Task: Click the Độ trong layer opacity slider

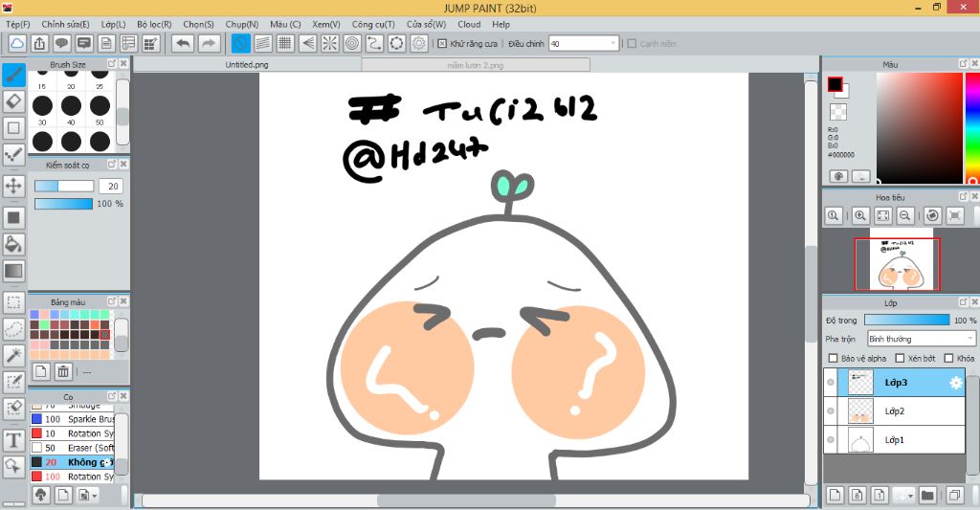Action: 907,320
